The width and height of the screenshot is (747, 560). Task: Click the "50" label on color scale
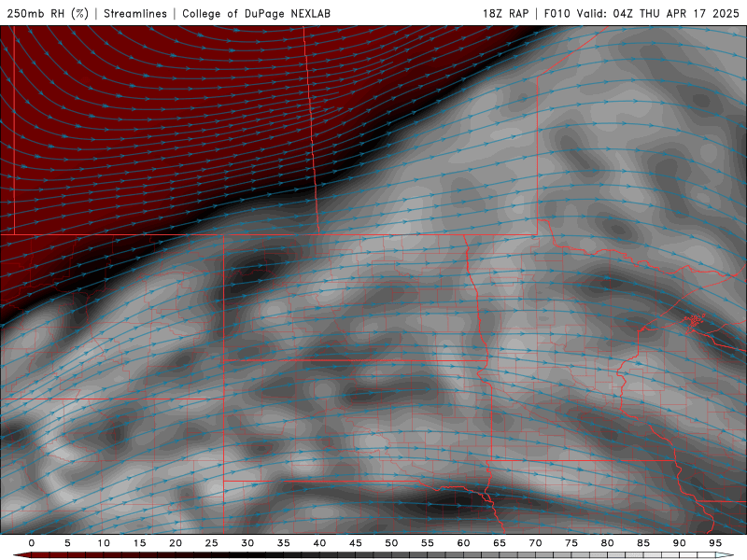coord(391,543)
